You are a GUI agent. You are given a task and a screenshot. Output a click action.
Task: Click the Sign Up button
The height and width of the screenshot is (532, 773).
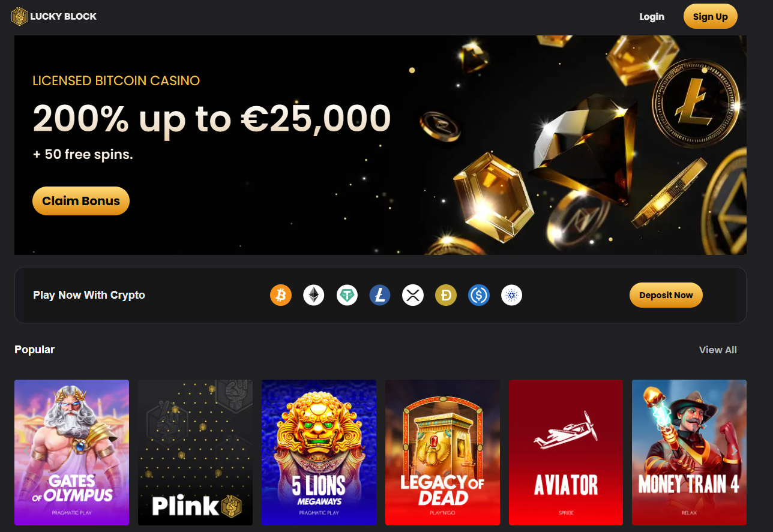click(711, 17)
